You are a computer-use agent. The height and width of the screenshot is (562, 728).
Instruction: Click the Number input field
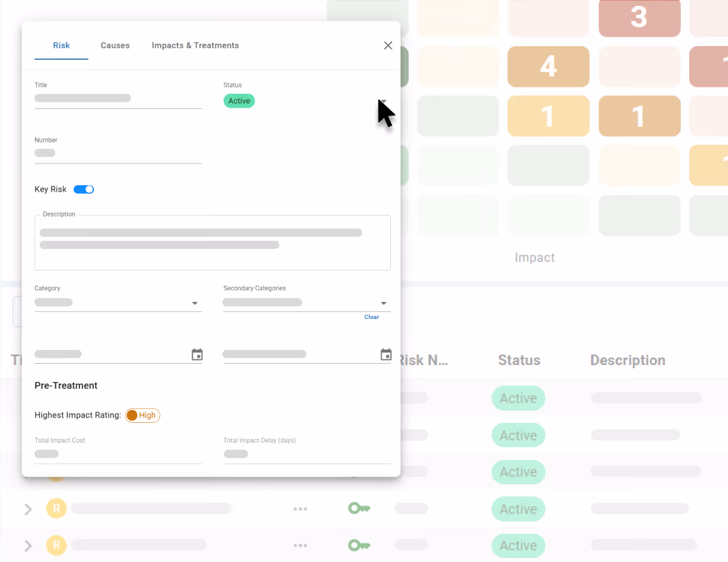click(118, 153)
